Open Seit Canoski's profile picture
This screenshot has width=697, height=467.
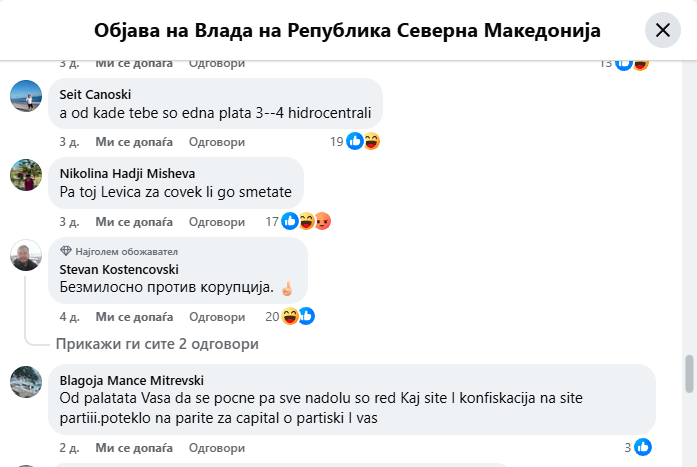coord(26,97)
